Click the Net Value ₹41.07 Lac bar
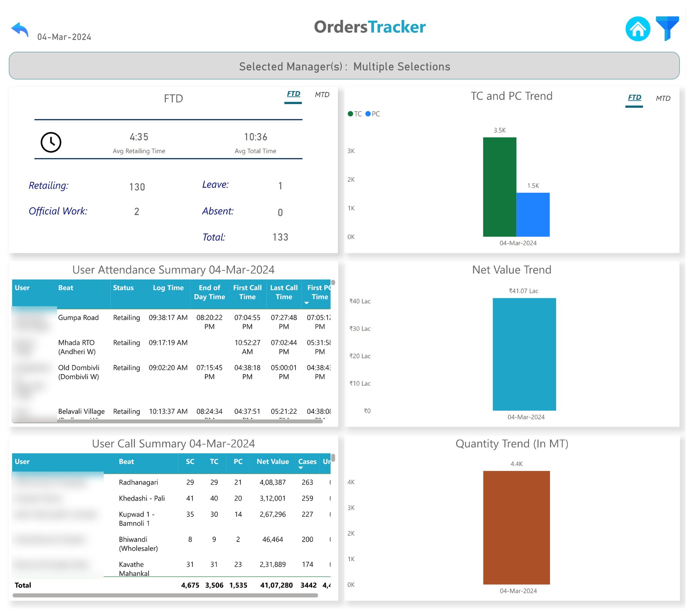The image size is (694, 616). [x=524, y=354]
